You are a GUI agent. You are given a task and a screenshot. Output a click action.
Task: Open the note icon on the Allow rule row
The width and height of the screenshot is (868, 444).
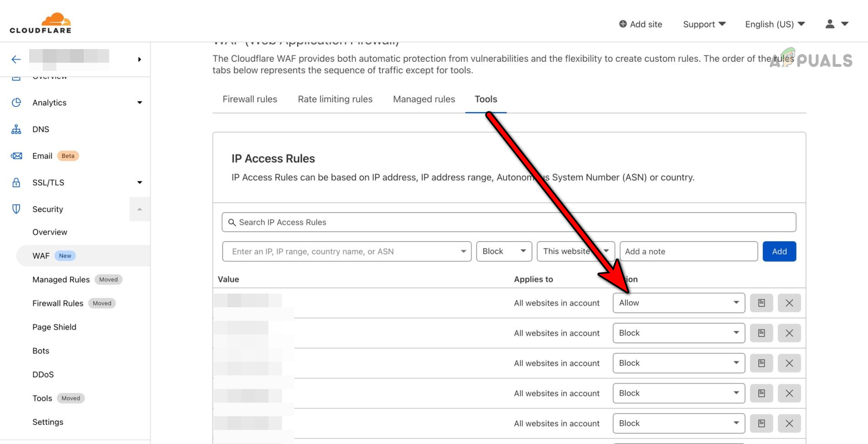[x=761, y=303]
